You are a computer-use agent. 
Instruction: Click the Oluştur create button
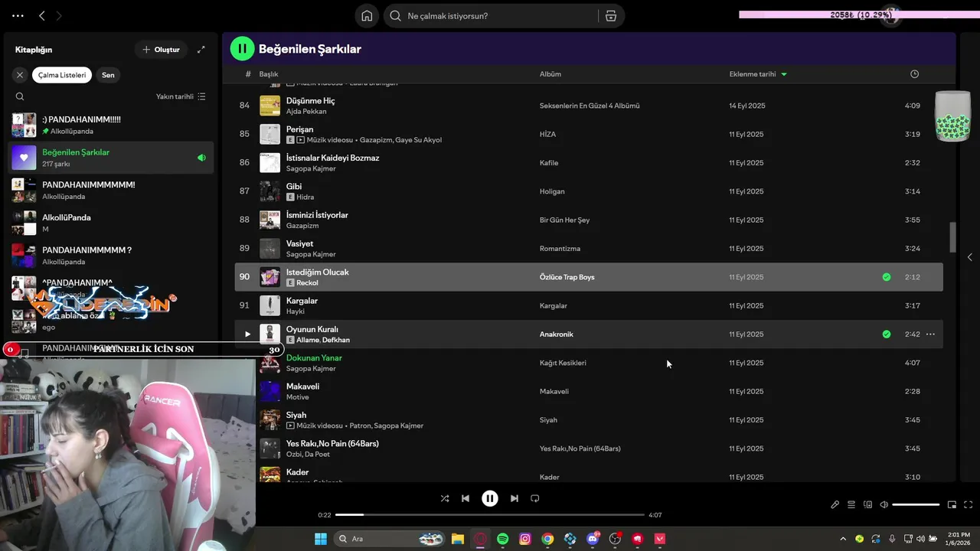pos(161,50)
